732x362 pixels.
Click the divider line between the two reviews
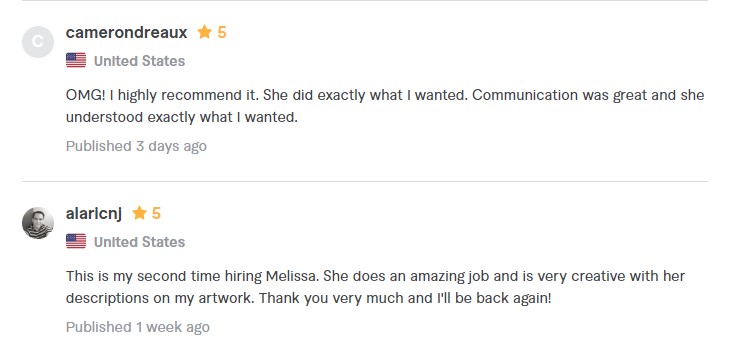click(365, 181)
